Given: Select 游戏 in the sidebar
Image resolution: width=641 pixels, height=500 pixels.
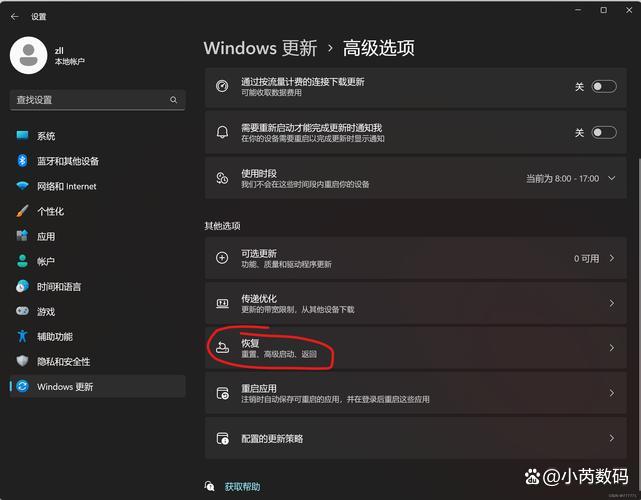Looking at the screenshot, I should pos(97,312).
